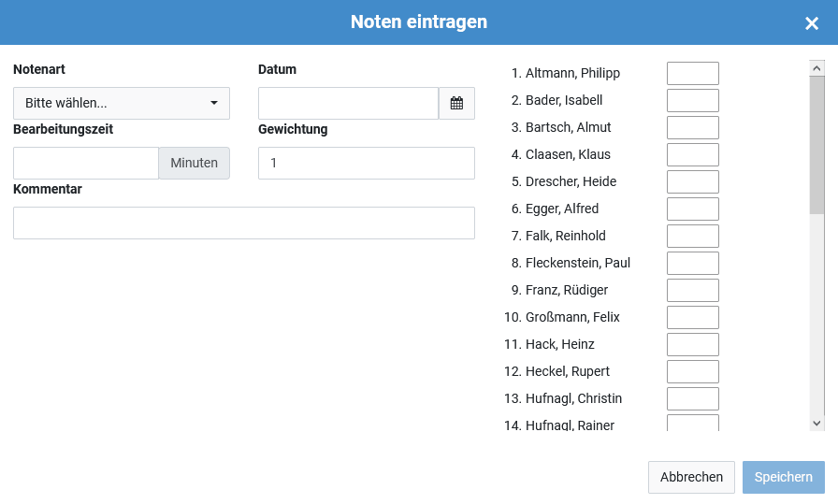Image resolution: width=838 pixels, height=504 pixels.
Task: Click the scrollbar up arrow
Action: (816, 68)
